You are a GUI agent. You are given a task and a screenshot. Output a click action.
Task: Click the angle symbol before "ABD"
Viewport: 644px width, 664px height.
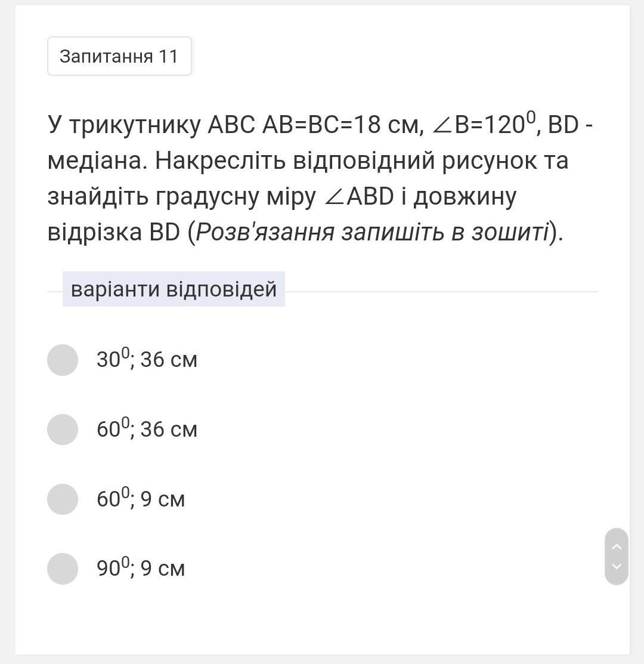point(333,197)
